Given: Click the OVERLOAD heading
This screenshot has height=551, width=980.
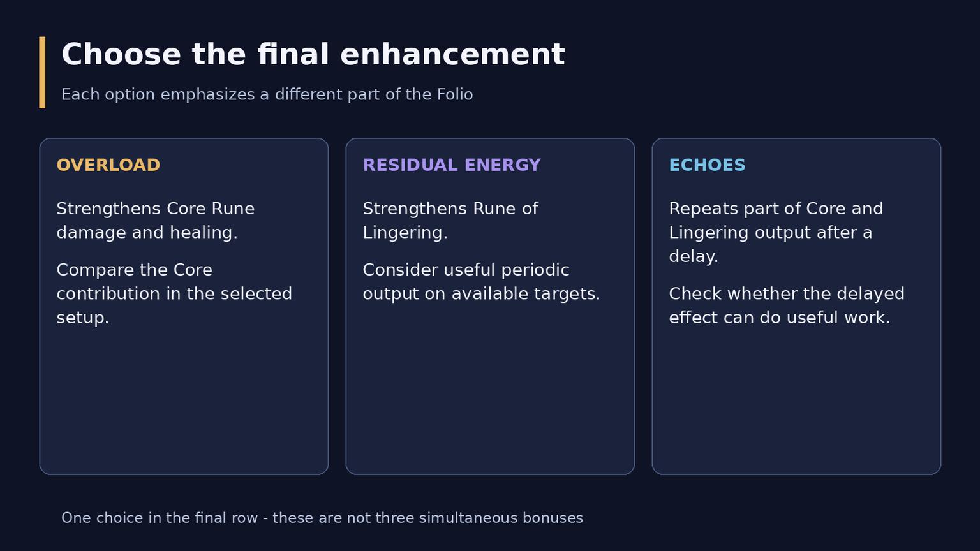Looking at the screenshot, I should 108,165.
